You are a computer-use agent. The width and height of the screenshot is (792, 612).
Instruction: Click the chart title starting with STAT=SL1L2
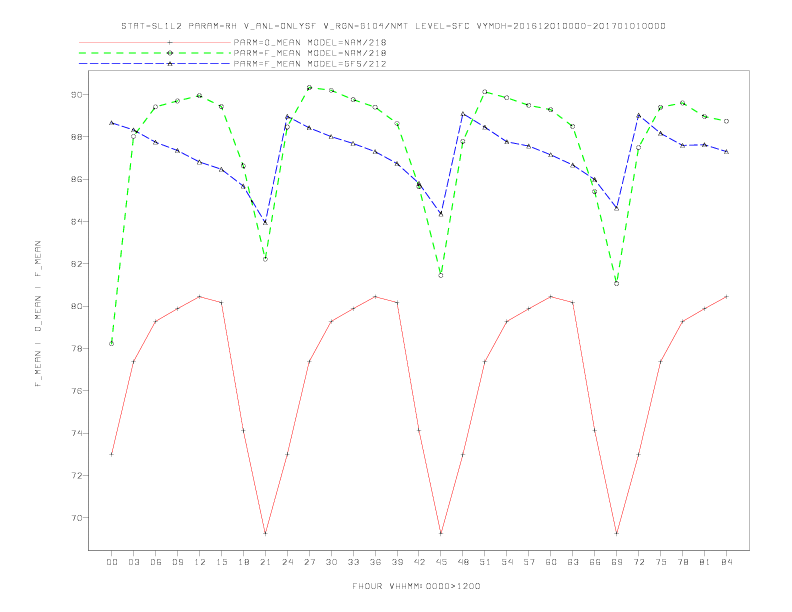[x=393, y=26]
